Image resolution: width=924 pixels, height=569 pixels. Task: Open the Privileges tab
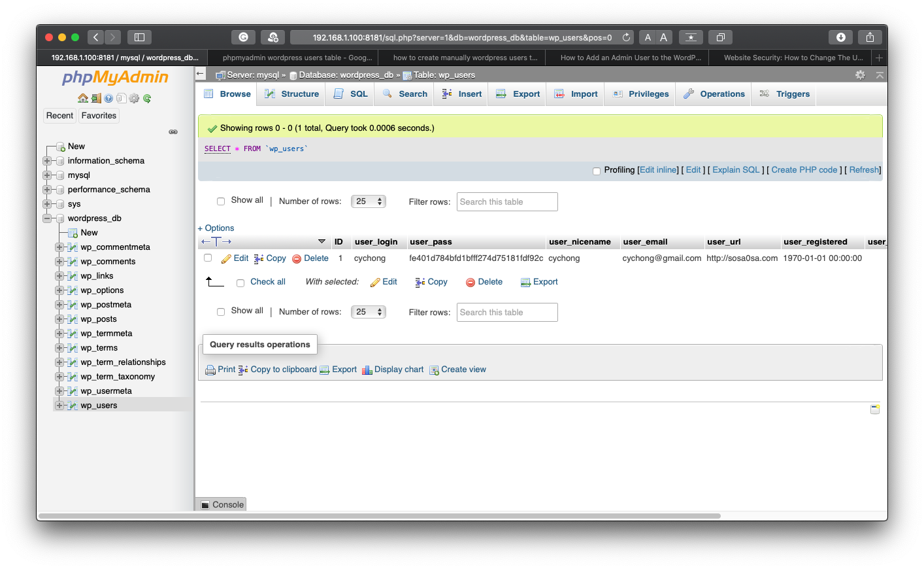click(640, 94)
